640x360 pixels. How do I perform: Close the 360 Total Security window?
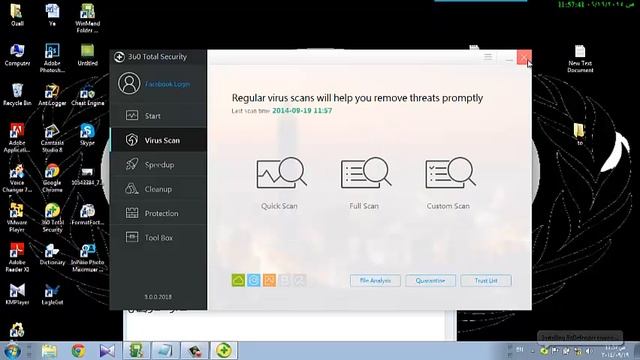click(524, 57)
